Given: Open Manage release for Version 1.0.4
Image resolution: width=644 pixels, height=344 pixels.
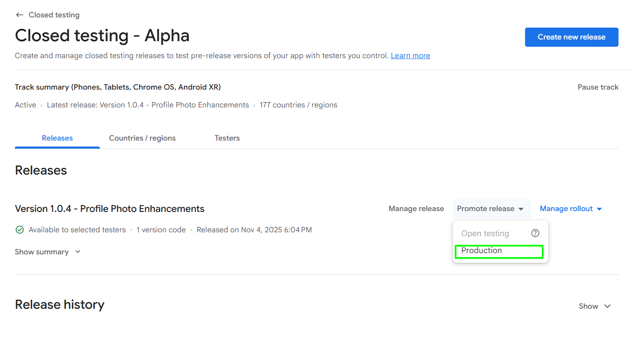Looking at the screenshot, I should pyautogui.click(x=416, y=209).
